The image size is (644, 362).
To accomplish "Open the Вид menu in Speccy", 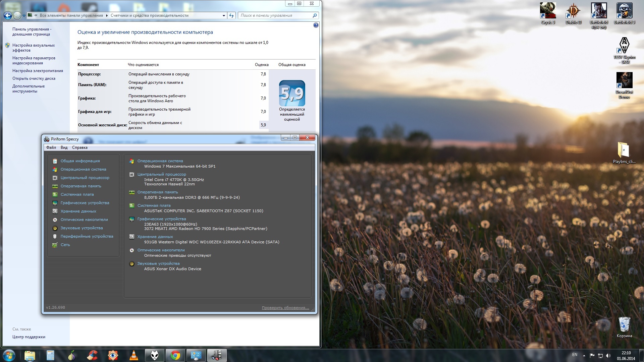I will 64,147.
